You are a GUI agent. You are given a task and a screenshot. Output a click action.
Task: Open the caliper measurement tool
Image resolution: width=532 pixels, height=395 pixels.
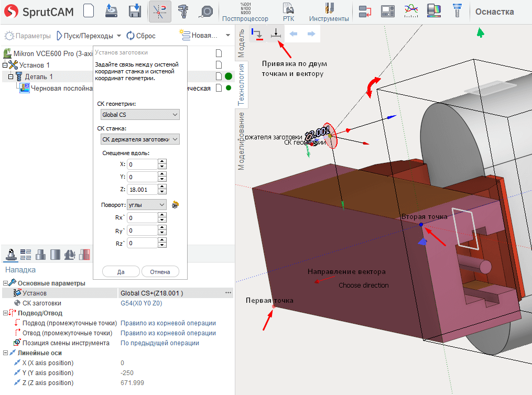[x=183, y=11]
